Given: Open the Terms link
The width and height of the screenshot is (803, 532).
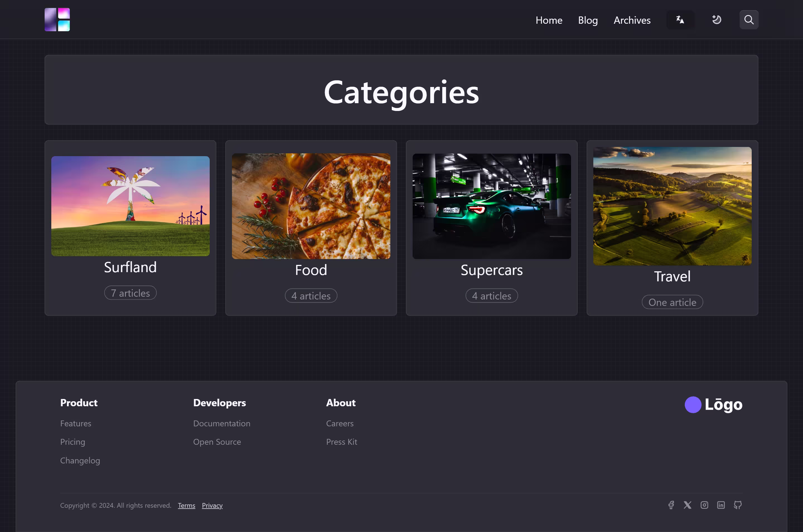Looking at the screenshot, I should coord(186,505).
